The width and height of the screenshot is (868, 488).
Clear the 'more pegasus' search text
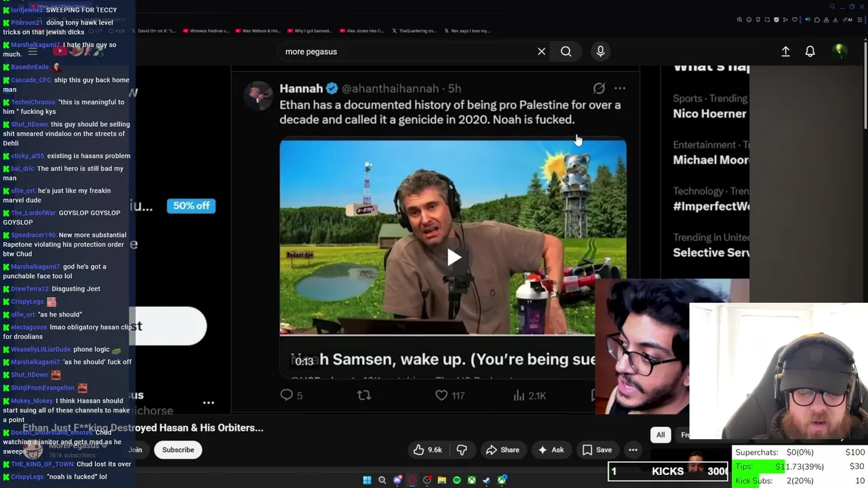pos(541,52)
